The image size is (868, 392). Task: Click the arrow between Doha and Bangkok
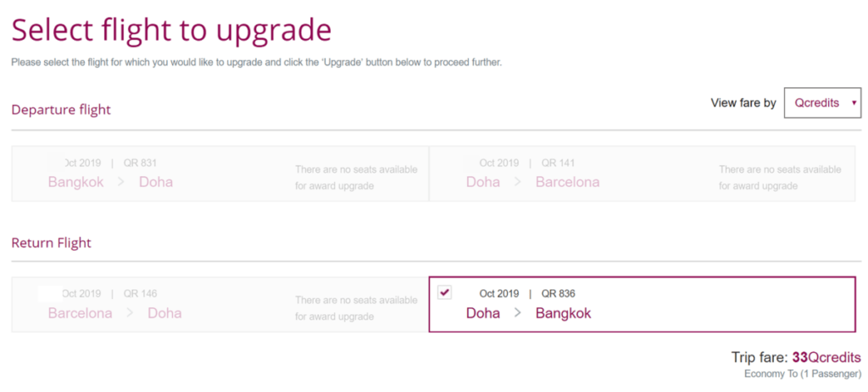coord(518,313)
